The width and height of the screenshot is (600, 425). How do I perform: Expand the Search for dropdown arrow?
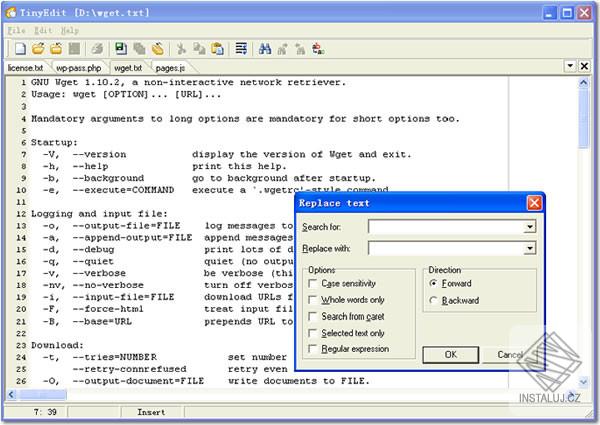(x=529, y=227)
